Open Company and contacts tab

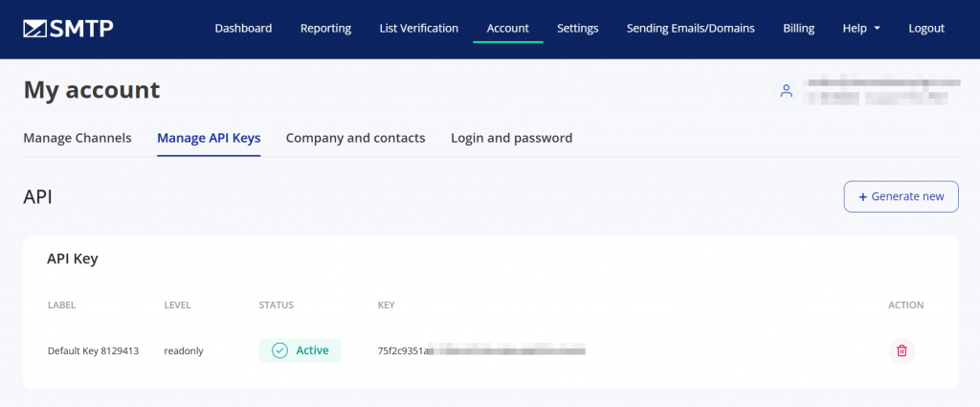(x=355, y=138)
